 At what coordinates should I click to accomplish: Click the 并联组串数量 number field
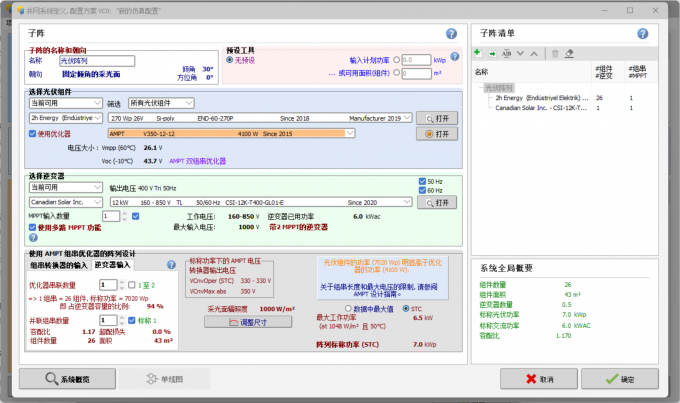click(x=108, y=321)
